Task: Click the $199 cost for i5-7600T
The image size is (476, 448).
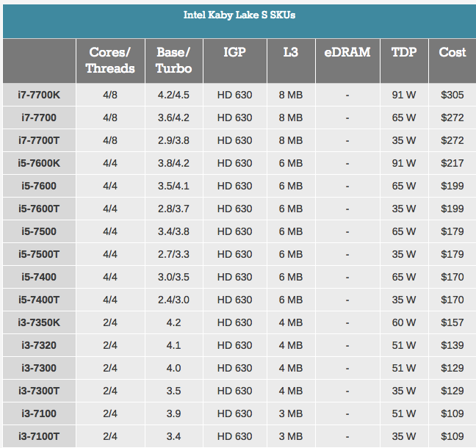Action: click(x=452, y=209)
